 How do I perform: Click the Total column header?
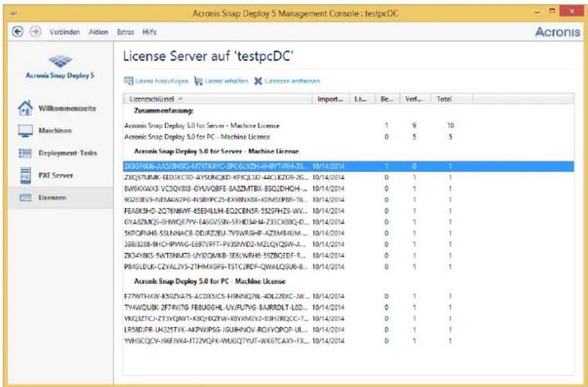coord(451,99)
